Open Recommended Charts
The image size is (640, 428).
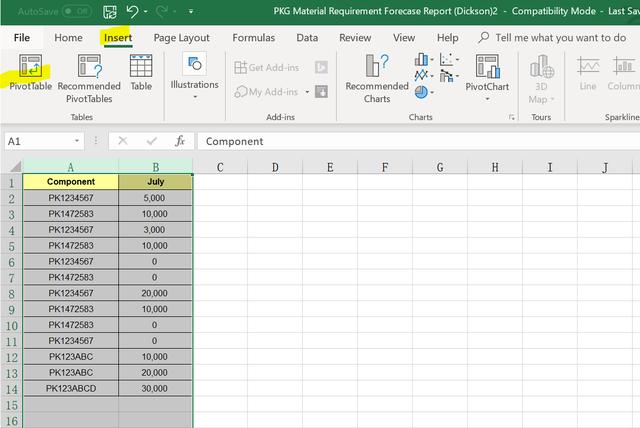point(377,79)
